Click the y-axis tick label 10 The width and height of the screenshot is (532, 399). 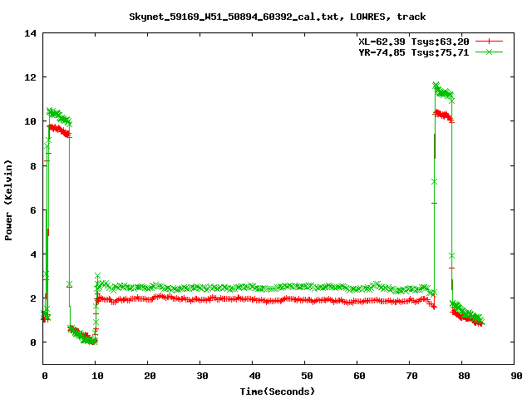(30, 121)
